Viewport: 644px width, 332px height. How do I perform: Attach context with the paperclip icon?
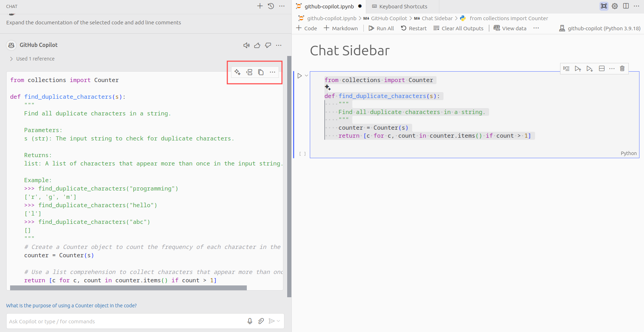coord(261,321)
